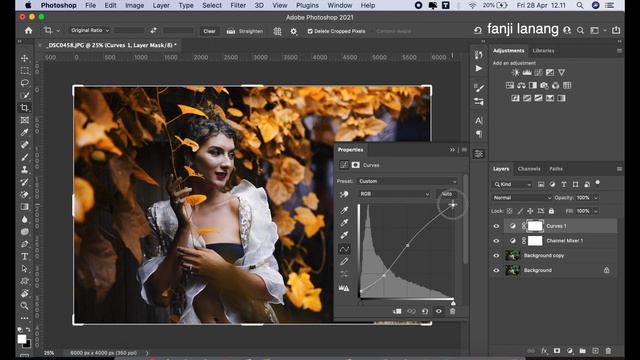640x360 pixels.
Task: Clip Curves adjustment to layer below
Action: [397, 311]
